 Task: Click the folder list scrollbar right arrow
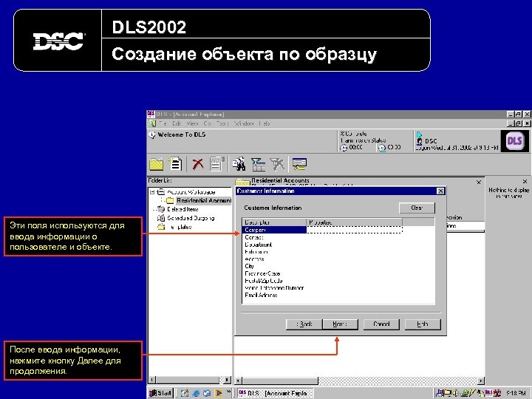[x=227, y=380]
